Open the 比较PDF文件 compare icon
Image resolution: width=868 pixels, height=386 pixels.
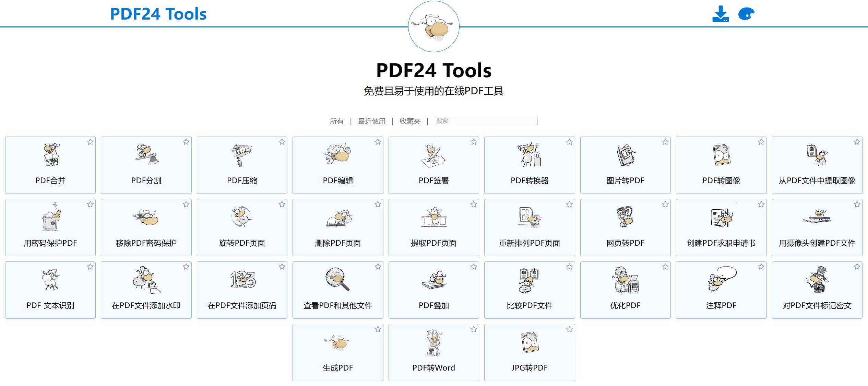[529, 280]
